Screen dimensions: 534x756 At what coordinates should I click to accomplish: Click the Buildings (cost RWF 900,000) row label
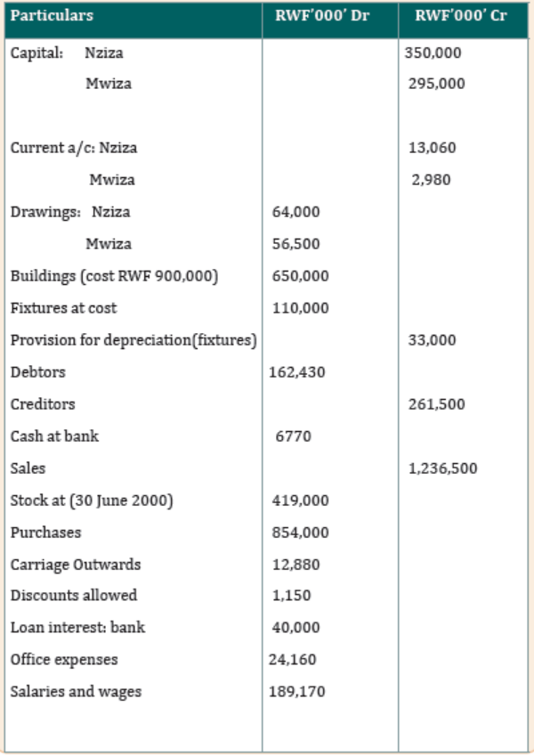(x=114, y=276)
